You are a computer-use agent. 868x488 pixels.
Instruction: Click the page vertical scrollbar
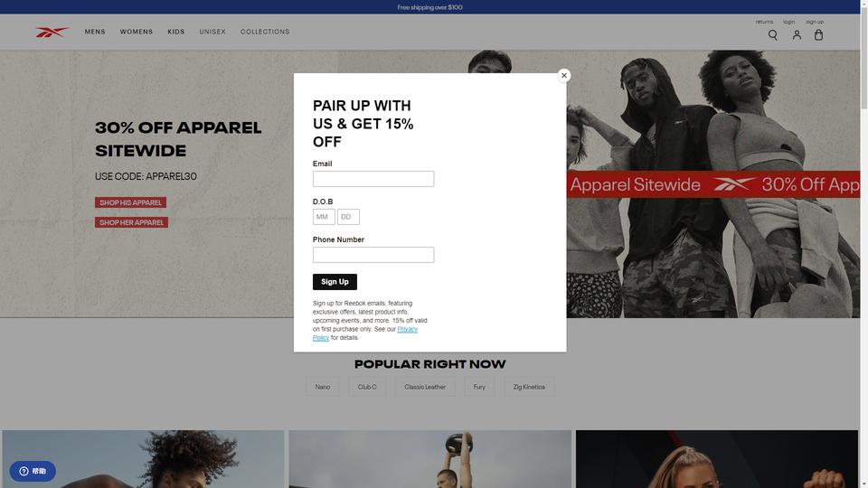click(x=863, y=244)
